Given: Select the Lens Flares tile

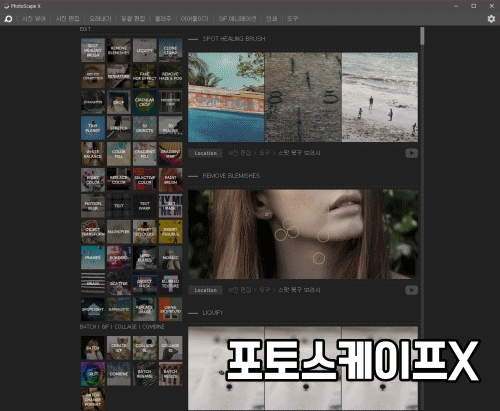Looking at the screenshot, I should tap(145, 257).
